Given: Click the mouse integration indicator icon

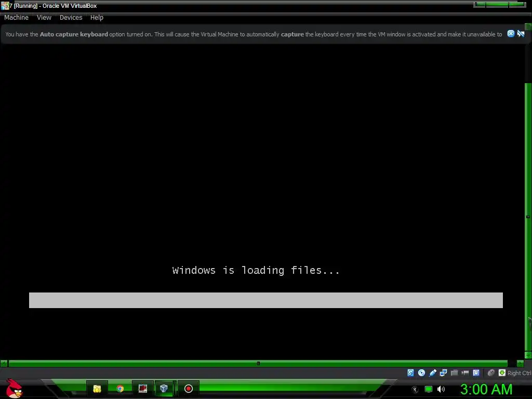Looking at the screenshot, I should coord(491,373).
